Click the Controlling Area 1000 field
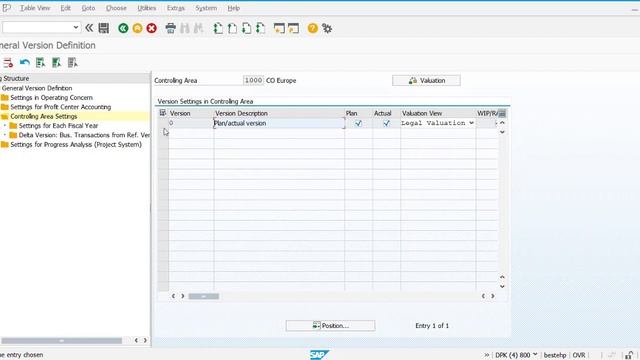The height and width of the screenshot is (360, 640). tap(253, 80)
